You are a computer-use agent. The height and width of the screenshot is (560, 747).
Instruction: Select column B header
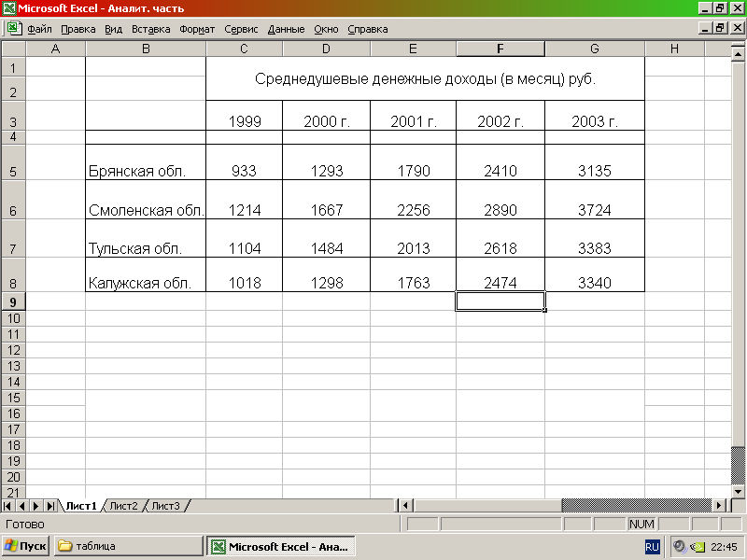146,49
